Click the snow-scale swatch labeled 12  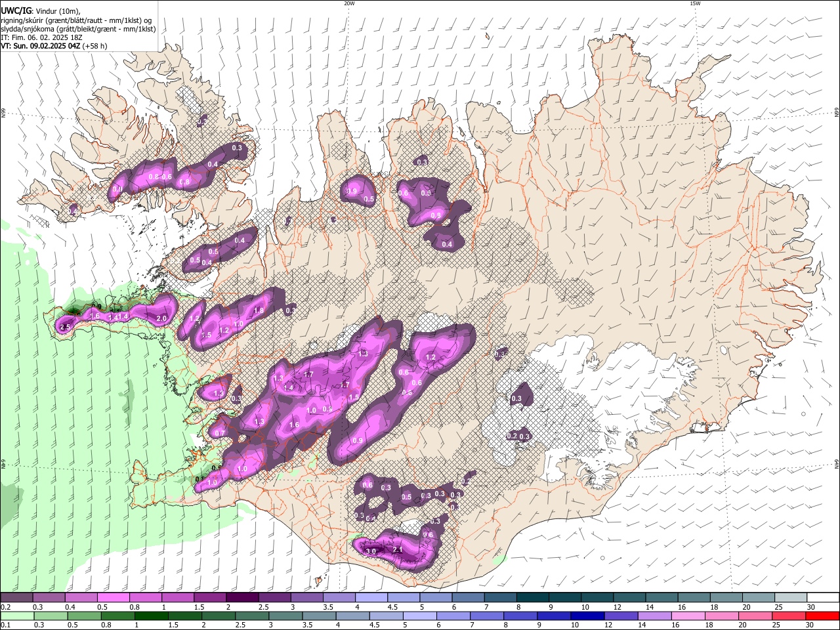coord(629,598)
